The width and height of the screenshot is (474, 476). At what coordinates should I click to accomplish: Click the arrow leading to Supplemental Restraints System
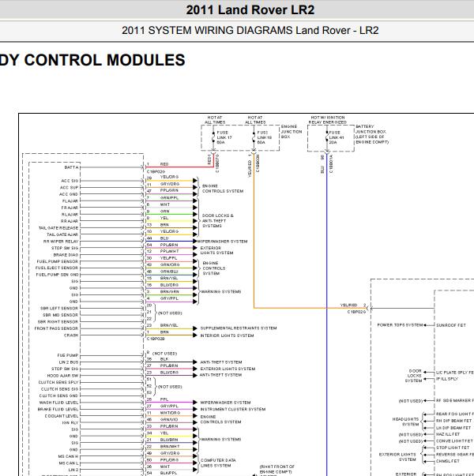195,328
